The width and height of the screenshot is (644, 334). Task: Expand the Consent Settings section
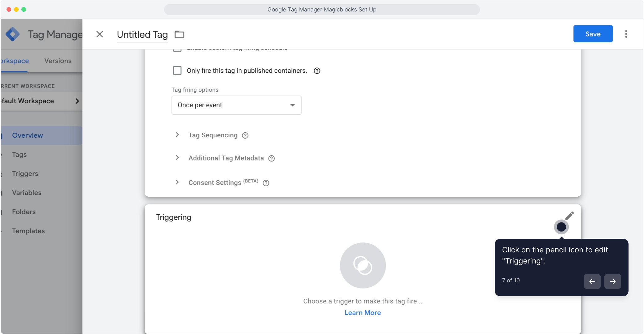point(177,182)
